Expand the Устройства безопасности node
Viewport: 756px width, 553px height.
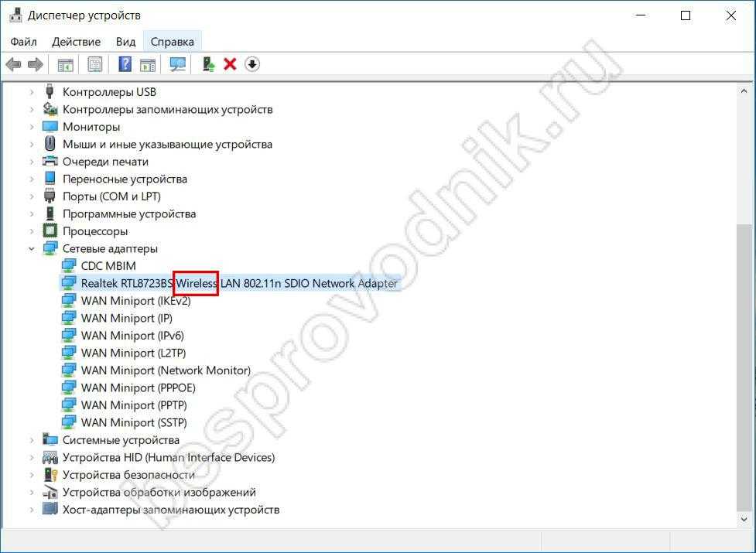(32, 475)
